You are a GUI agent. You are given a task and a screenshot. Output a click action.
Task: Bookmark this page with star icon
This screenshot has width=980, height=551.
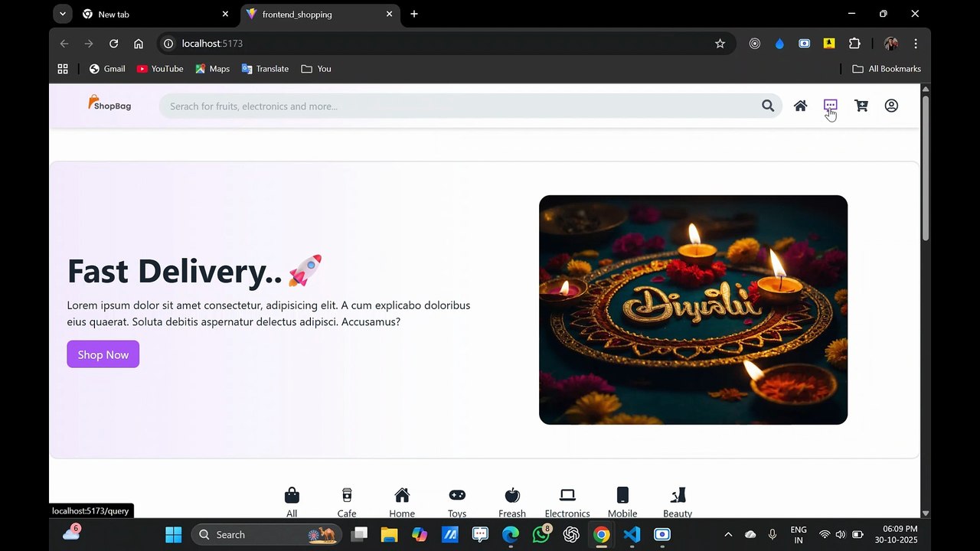720,44
